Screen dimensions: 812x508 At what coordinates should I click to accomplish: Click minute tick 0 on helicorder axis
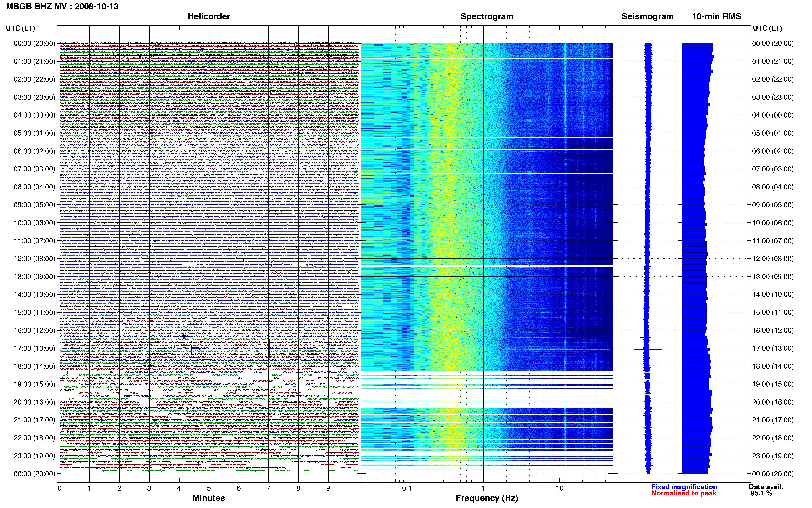[59, 488]
